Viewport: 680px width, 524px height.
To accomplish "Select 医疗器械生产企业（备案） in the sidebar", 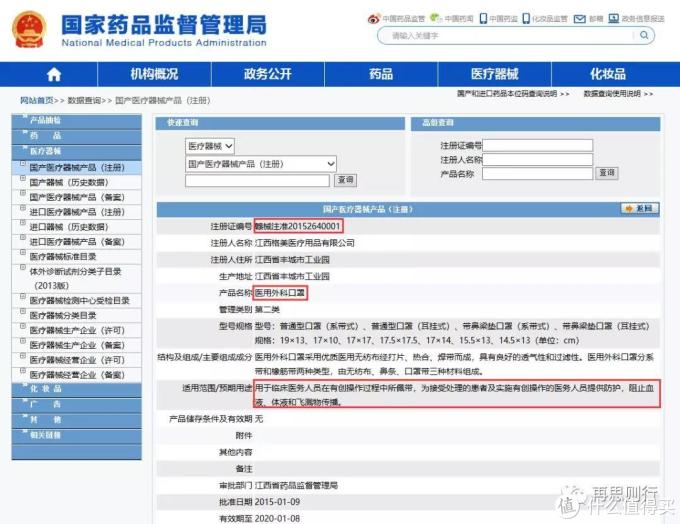I will (x=77, y=345).
